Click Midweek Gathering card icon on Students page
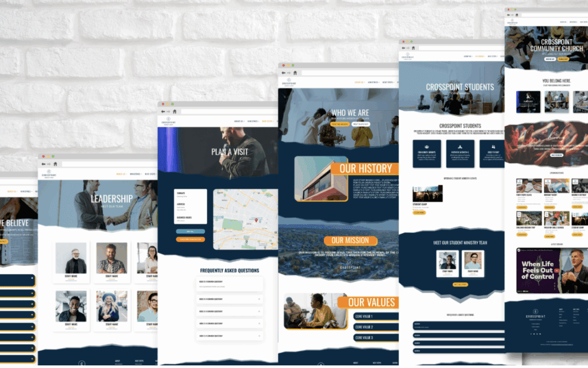The width and height of the screenshot is (588, 368). [460, 147]
